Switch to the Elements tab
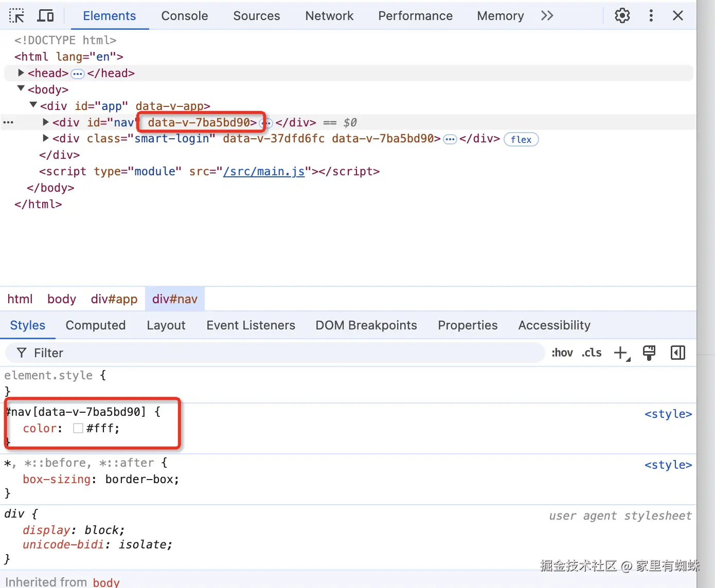Image resolution: width=715 pixels, height=588 pixels. tap(110, 16)
